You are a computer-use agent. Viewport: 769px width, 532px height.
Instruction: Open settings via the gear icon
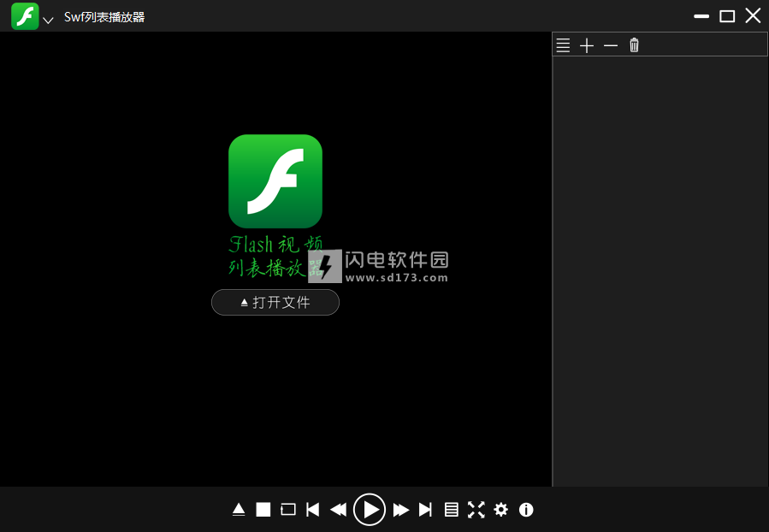click(x=500, y=510)
